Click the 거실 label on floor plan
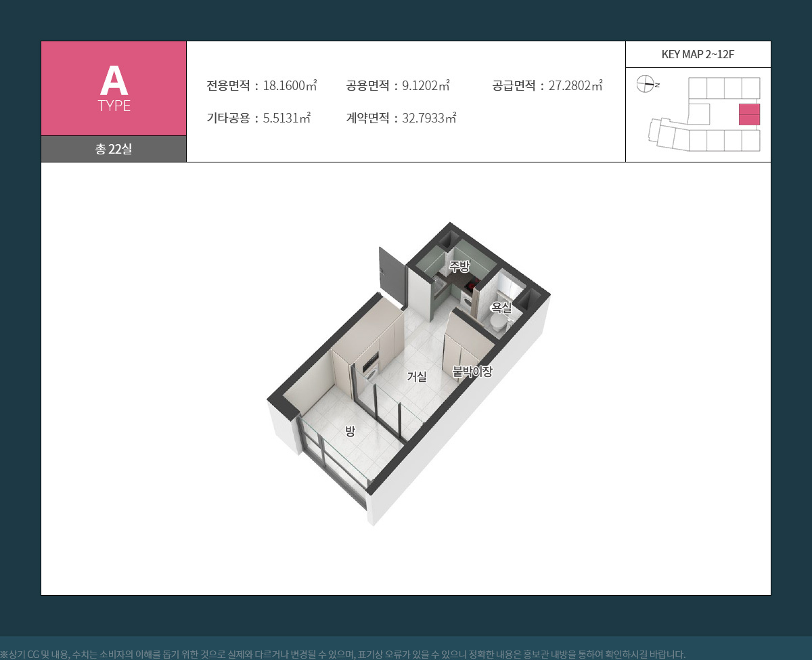Image resolution: width=812 pixels, height=660 pixels. click(417, 377)
